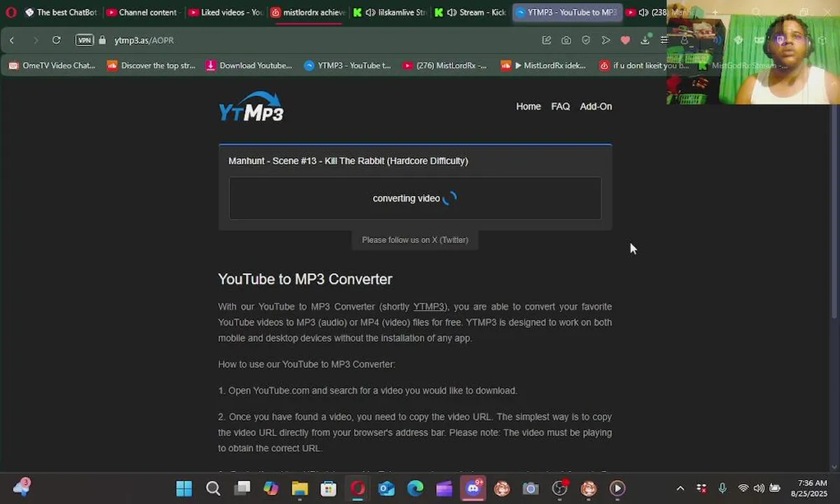Image resolution: width=840 pixels, height=504 pixels.
Task: Open the easy setup sliders icon
Action: click(664, 41)
